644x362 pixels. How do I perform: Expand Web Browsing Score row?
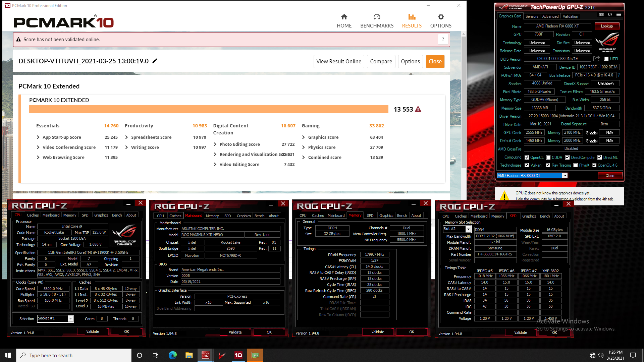click(38, 157)
